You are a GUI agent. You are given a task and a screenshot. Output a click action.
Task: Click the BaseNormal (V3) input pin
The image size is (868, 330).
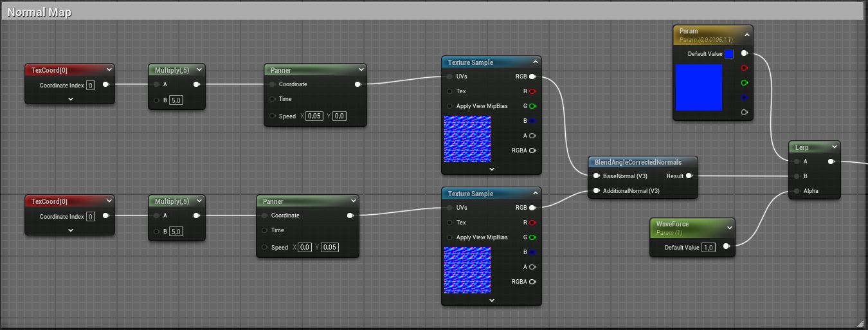tap(596, 176)
